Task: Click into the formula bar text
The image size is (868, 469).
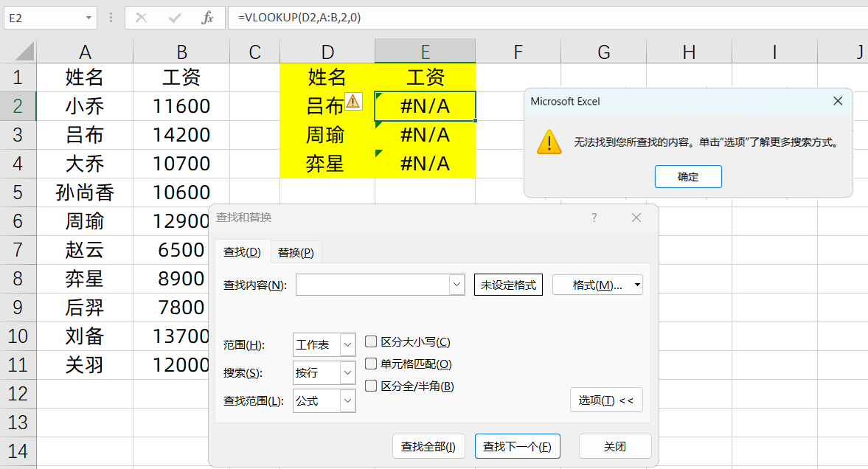Action: point(299,18)
